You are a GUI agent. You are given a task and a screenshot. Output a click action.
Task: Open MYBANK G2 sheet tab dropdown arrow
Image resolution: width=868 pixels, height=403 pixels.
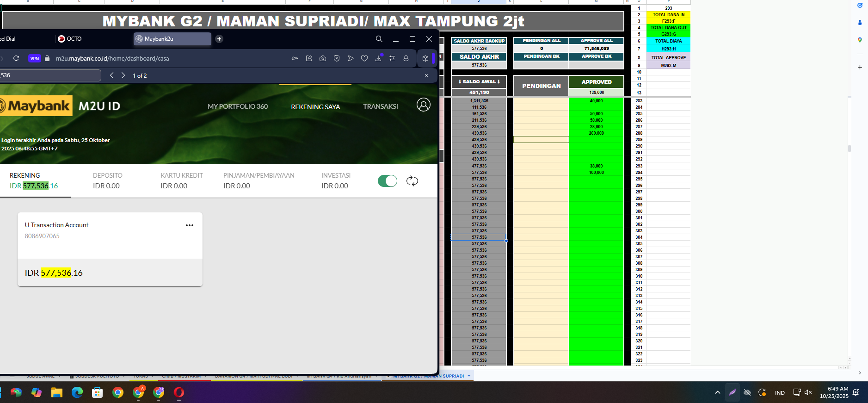469,376
